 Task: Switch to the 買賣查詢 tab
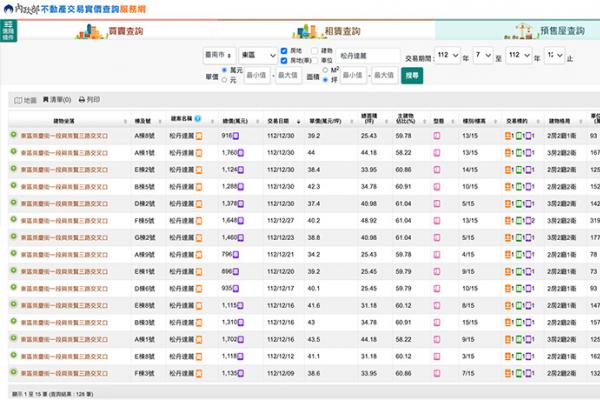(111, 31)
